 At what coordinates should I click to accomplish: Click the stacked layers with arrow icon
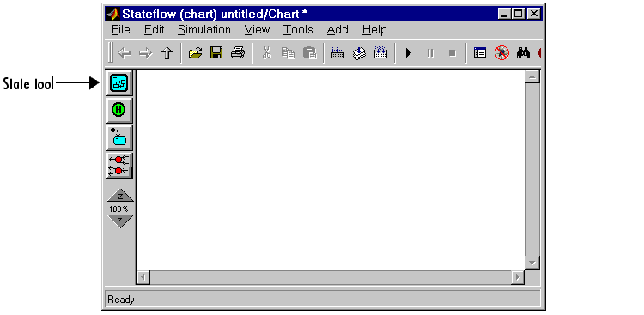point(360,53)
